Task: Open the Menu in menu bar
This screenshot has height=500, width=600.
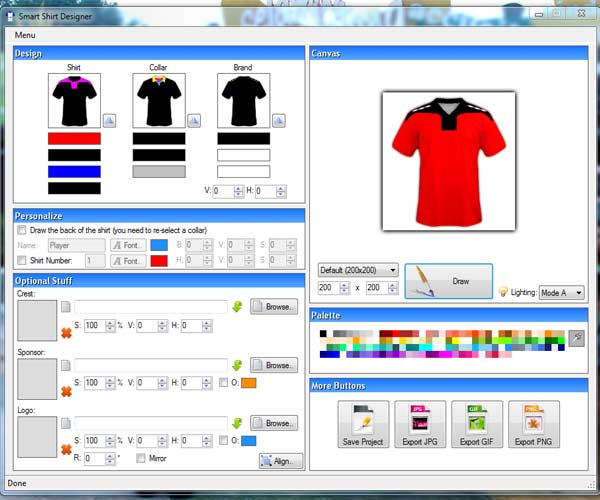Action: coord(26,35)
